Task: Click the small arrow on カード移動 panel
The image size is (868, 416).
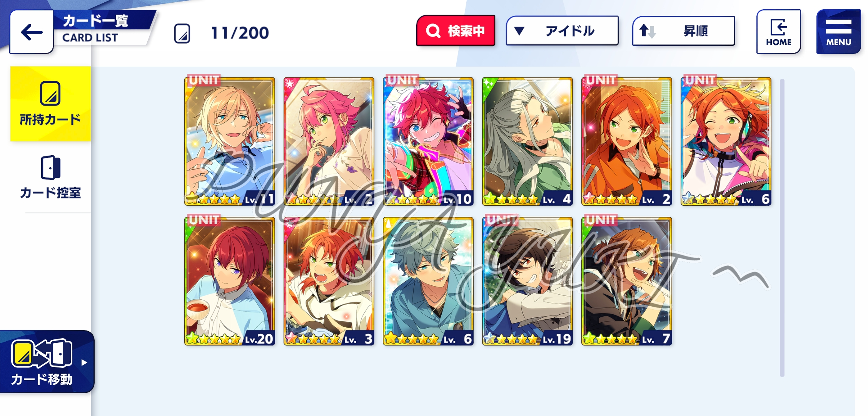Action: click(x=84, y=362)
